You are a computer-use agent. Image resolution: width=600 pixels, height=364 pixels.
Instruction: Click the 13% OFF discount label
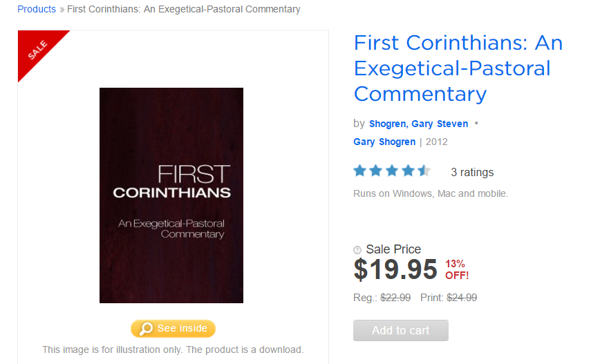[x=457, y=269]
